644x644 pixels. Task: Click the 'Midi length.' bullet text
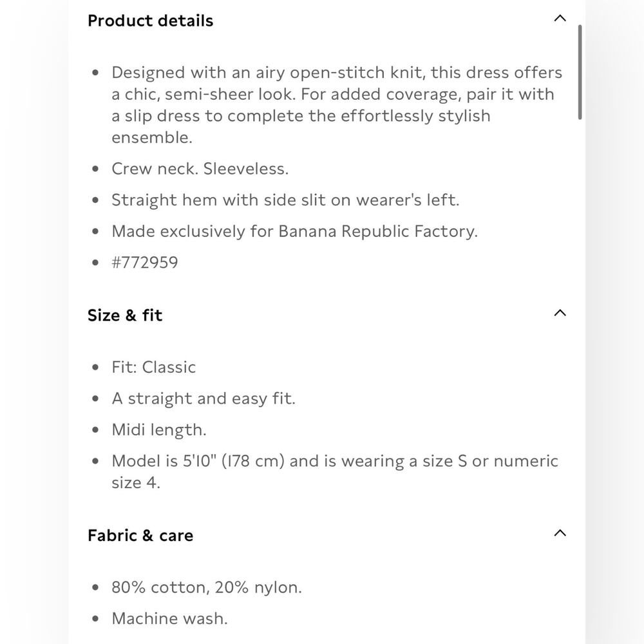click(x=159, y=430)
